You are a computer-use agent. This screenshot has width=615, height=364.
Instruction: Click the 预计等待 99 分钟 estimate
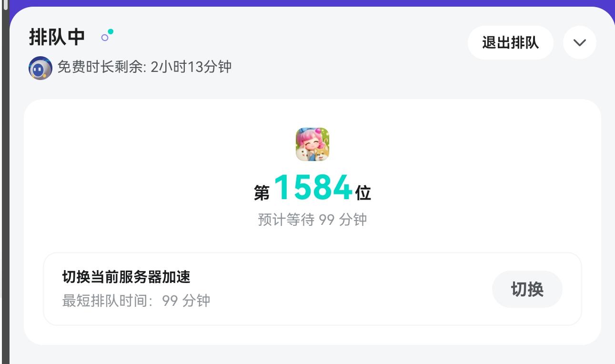(313, 220)
